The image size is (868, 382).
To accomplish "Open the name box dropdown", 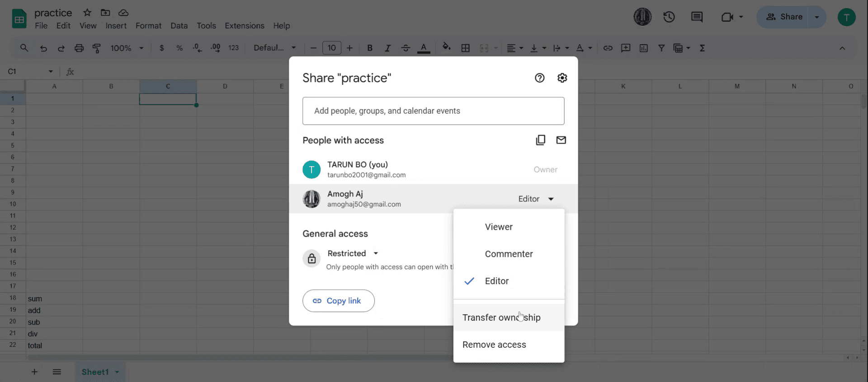I will pos(51,71).
